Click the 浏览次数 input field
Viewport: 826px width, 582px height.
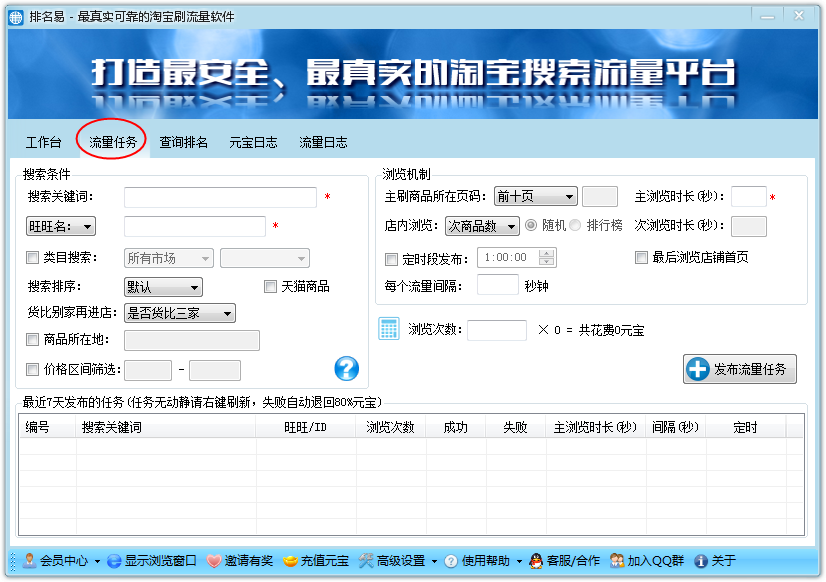[497, 330]
